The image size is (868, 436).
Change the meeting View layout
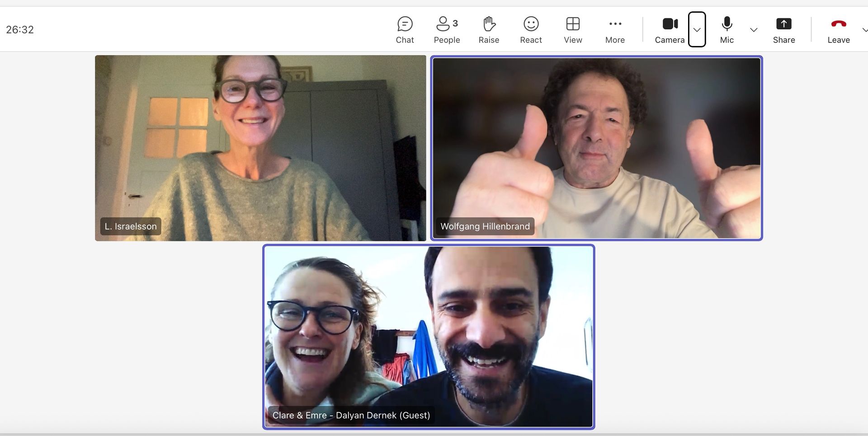click(573, 30)
